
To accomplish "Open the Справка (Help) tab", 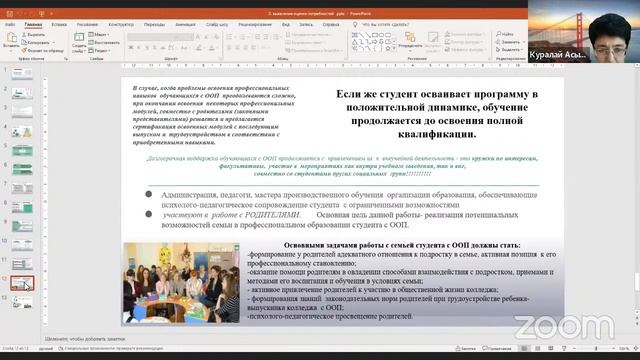I will tap(331, 24).
